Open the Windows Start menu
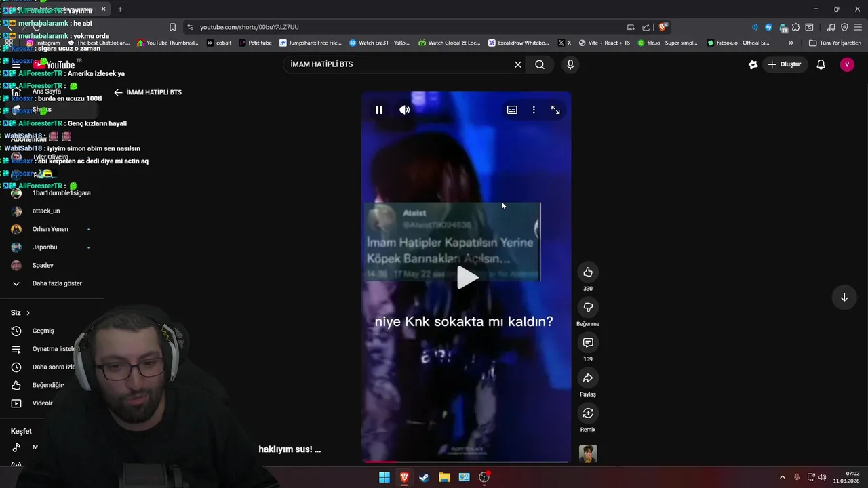This screenshot has width=868, height=488. (384, 477)
